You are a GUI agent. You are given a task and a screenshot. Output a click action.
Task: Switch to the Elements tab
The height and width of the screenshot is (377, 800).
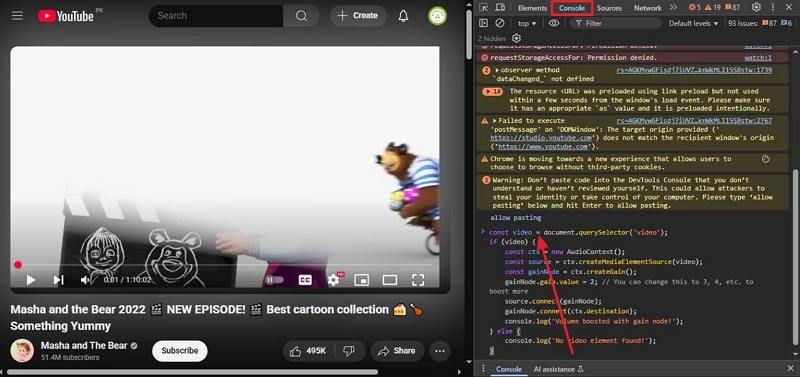click(x=533, y=8)
